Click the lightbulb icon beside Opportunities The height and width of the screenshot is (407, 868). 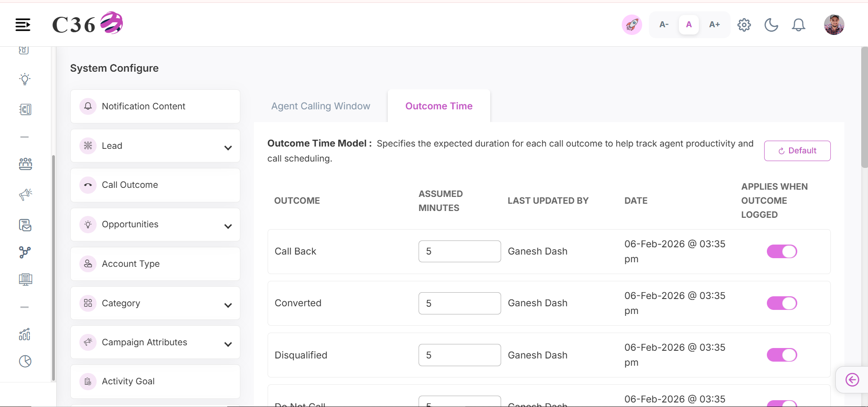88,224
